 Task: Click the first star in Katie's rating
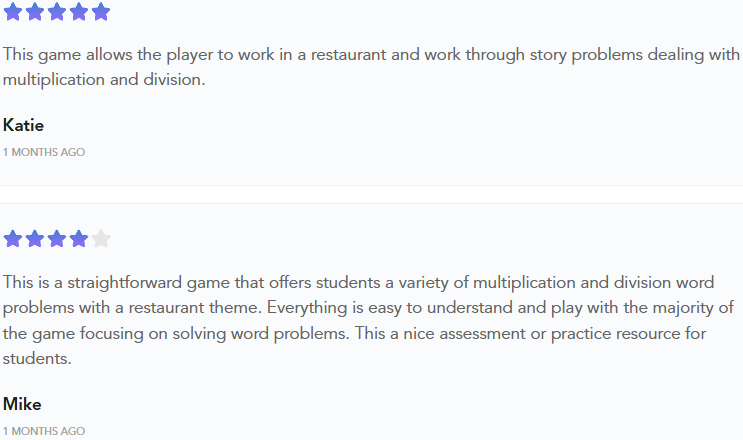coord(13,12)
